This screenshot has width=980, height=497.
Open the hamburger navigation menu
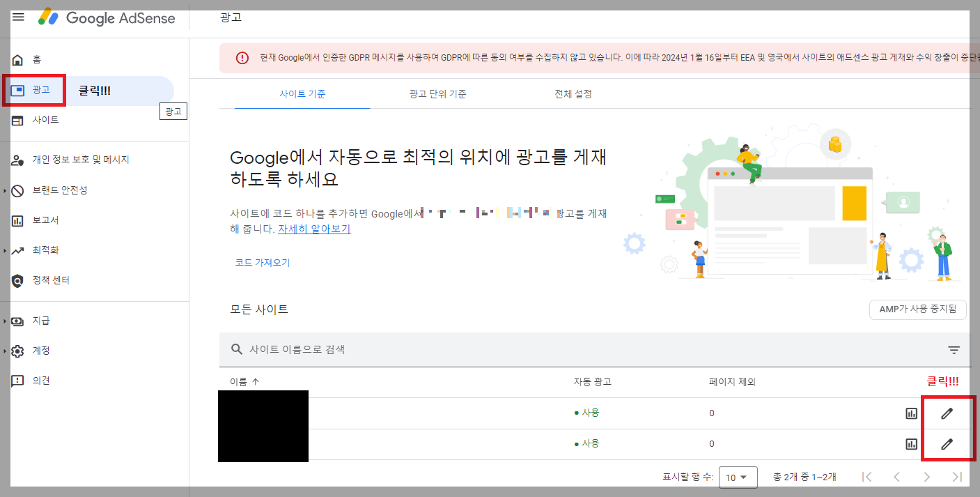[17, 17]
